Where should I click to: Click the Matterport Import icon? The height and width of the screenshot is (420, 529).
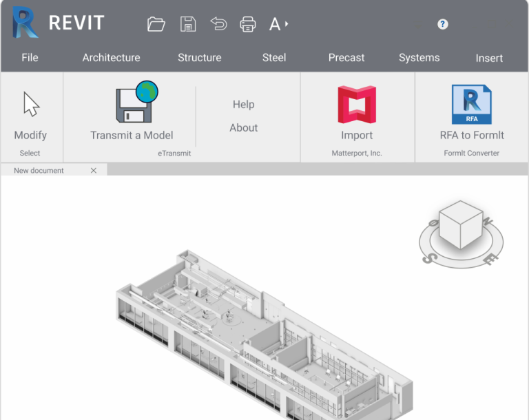(x=357, y=104)
